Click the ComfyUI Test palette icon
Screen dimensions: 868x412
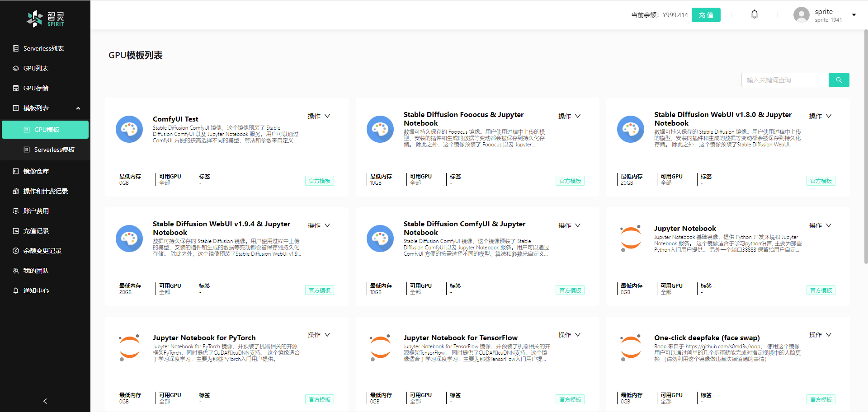click(129, 129)
